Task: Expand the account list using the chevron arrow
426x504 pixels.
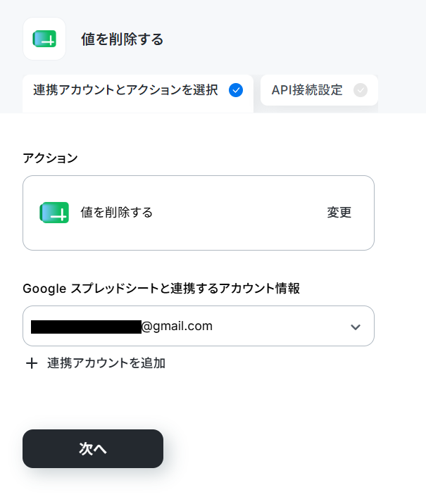Action: pos(356,327)
